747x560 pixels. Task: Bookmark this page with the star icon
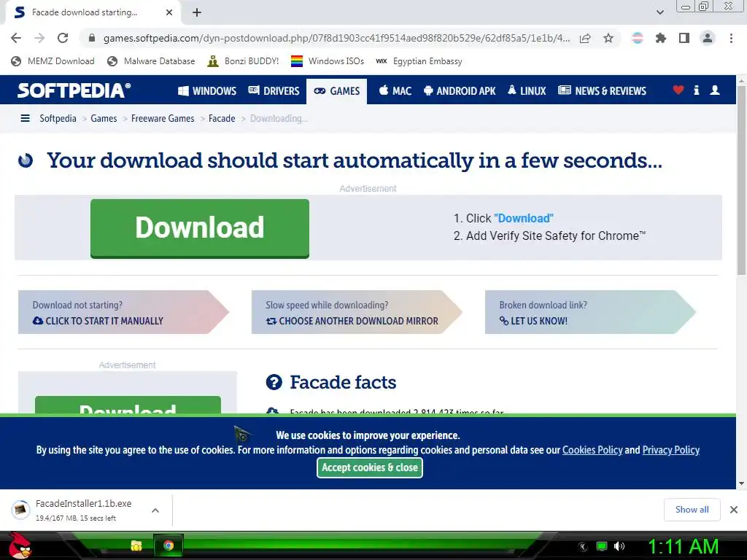[x=608, y=38]
